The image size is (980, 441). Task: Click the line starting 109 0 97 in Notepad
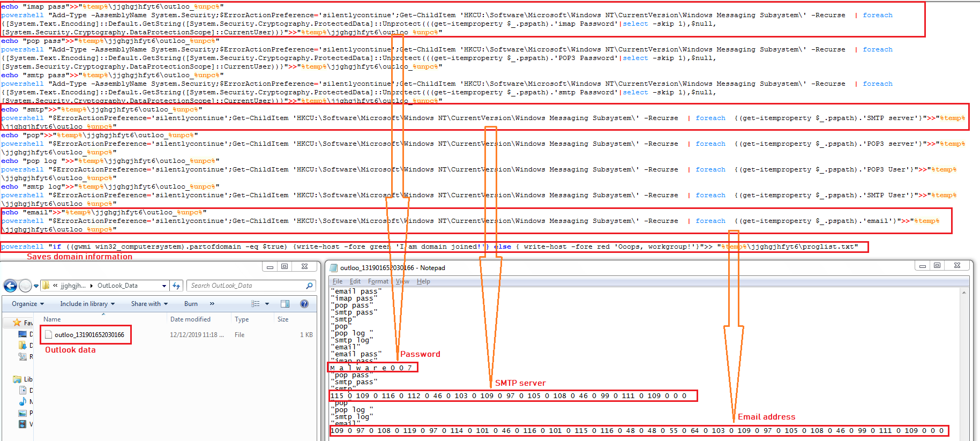tap(637, 430)
